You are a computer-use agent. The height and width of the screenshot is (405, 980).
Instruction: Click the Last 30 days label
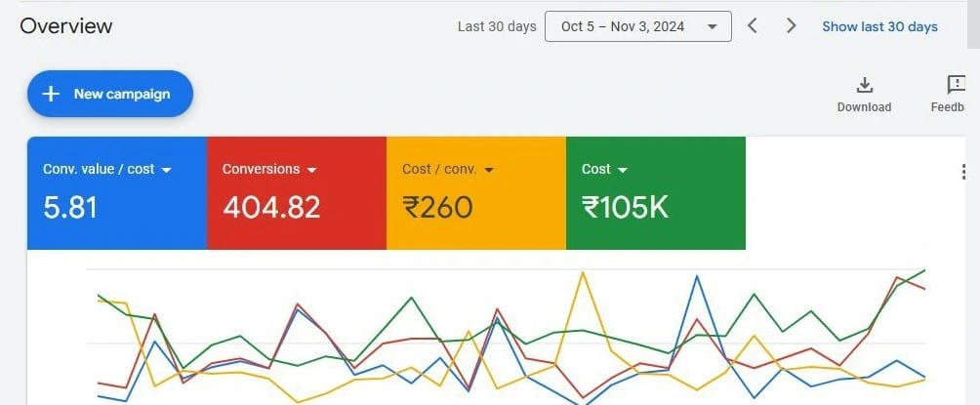coord(497,27)
